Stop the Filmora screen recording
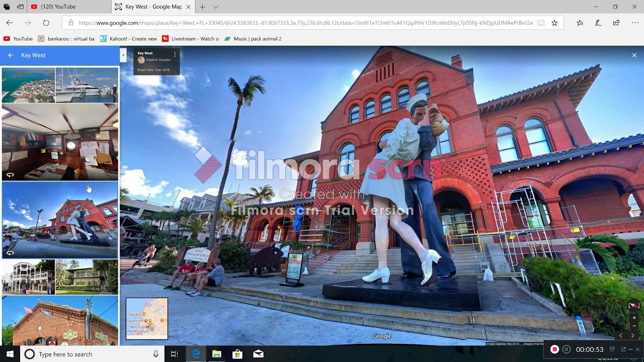This screenshot has width=644, height=362. 554,349
